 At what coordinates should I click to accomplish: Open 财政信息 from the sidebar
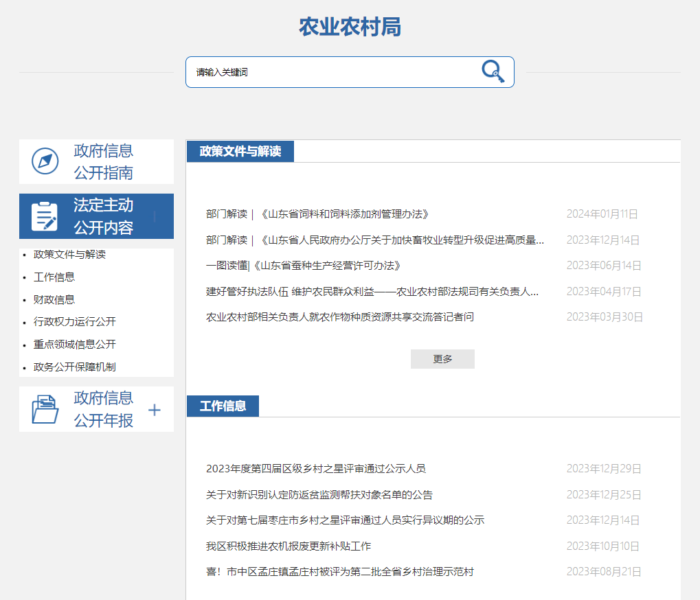point(54,300)
